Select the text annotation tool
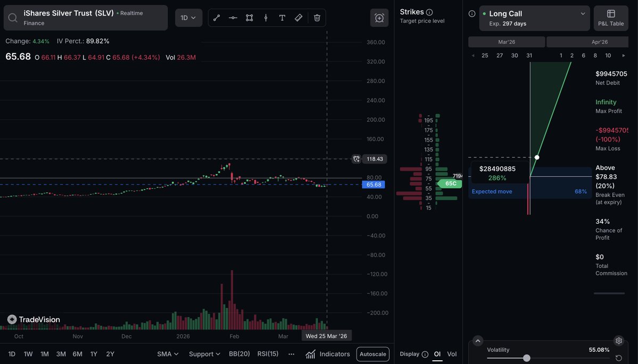 [x=282, y=18]
